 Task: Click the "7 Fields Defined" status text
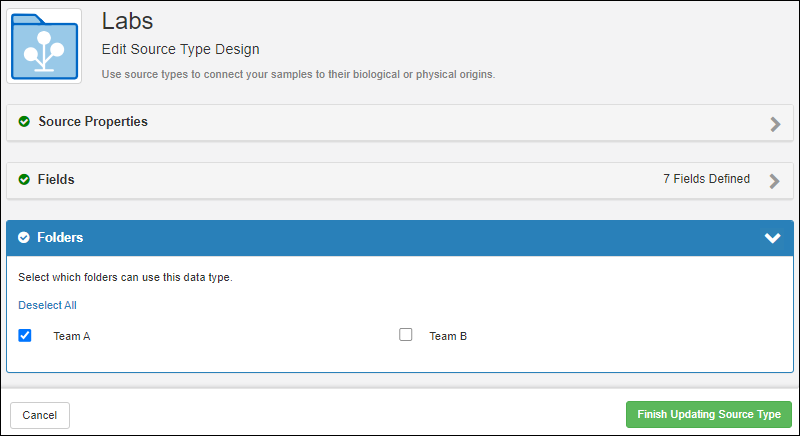(x=706, y=179)
